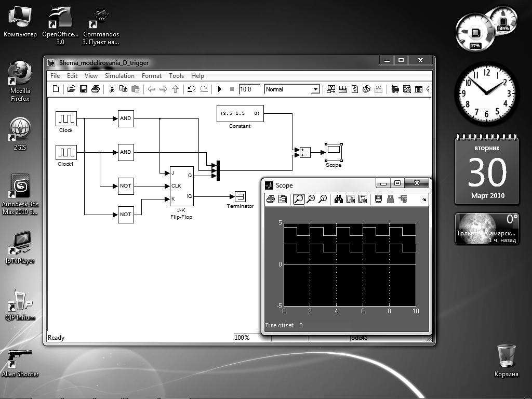Select Zoom Y-axis tool in Scope
Image resolution: width=532 pixels, height=399 pixels.
323,199
